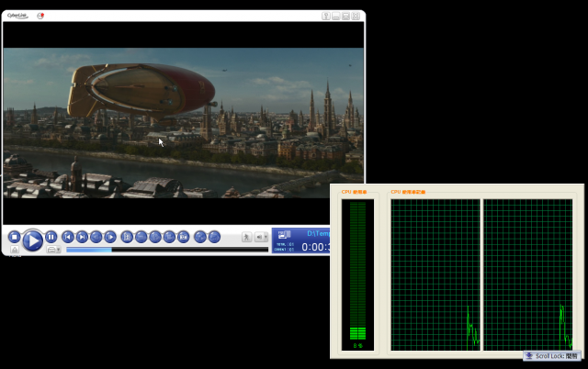The image size is (588, 369).
Task: Minimize the PowerDVD window
Action: click(x=336, y=16)
